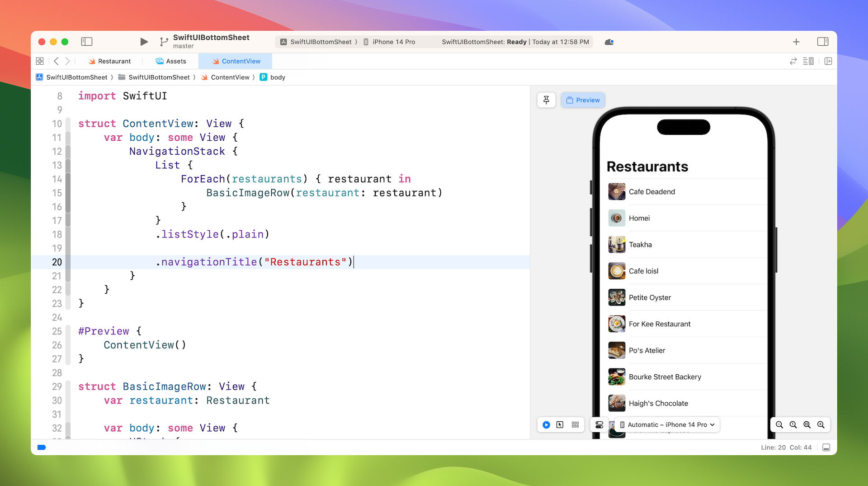Choose iPhone 14 Pro run destination
The height and width of the screenshot is (486, 868).
pyautogui.click(x=389, y=42)
